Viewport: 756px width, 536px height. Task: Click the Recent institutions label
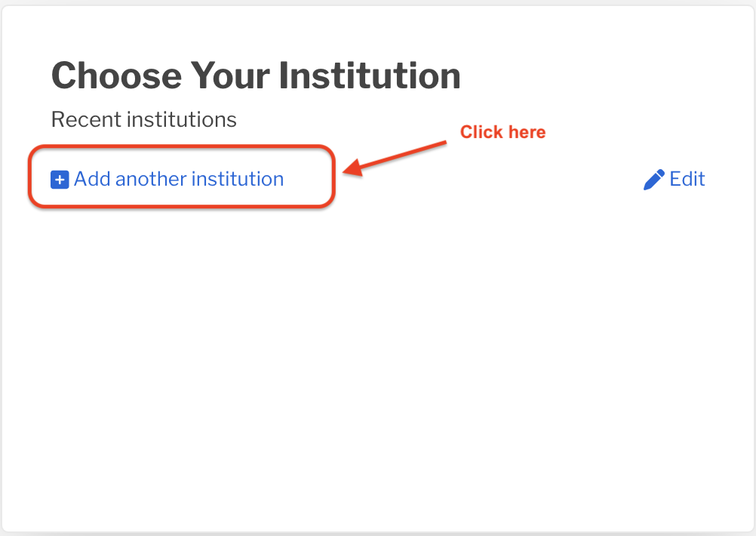click(143, 119)
